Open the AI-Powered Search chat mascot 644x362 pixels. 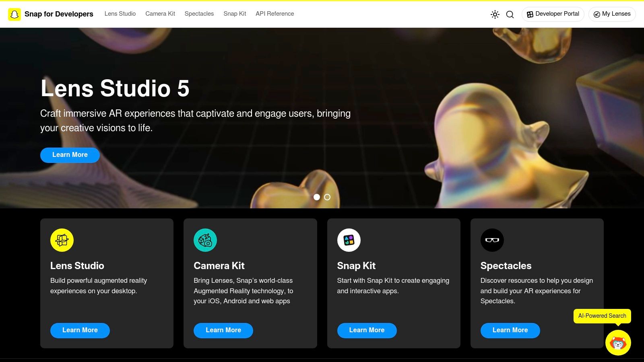click(618, 343)
